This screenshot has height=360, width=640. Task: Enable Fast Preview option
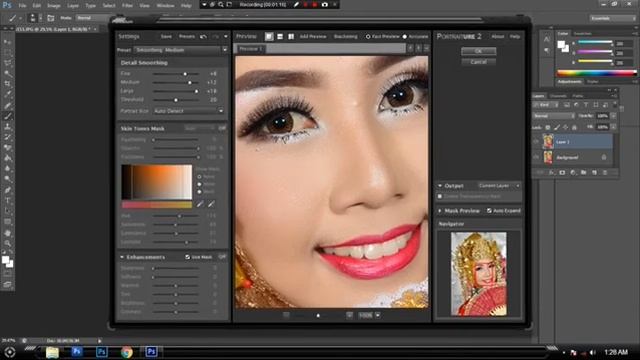tap(368, 37)
